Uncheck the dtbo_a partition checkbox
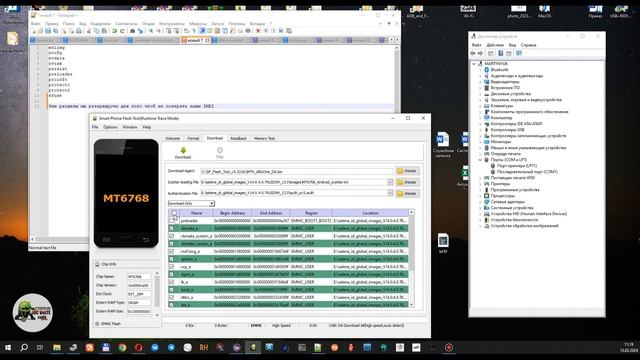Viewport: 640px width, 360px height. [171, 297]
